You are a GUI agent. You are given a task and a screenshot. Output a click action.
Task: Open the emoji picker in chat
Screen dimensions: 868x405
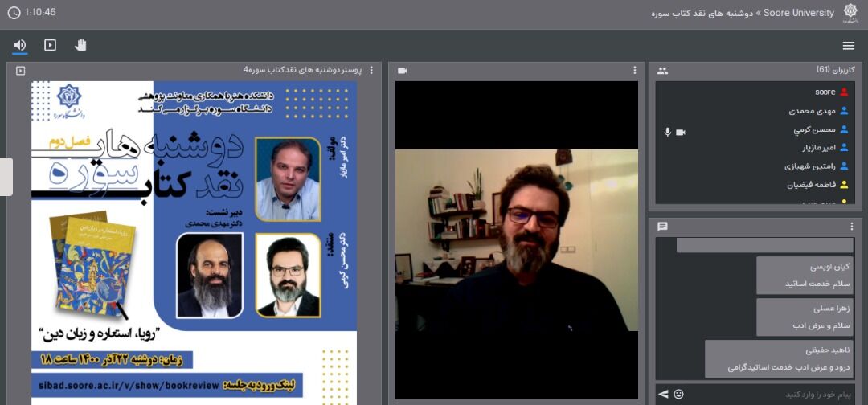pos(679,394)
